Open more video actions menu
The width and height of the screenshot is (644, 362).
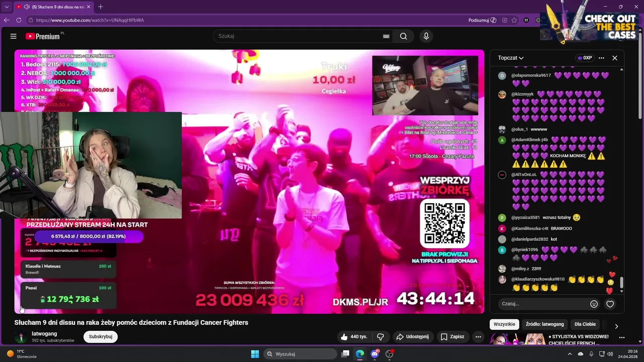click(x=478, y=336)
